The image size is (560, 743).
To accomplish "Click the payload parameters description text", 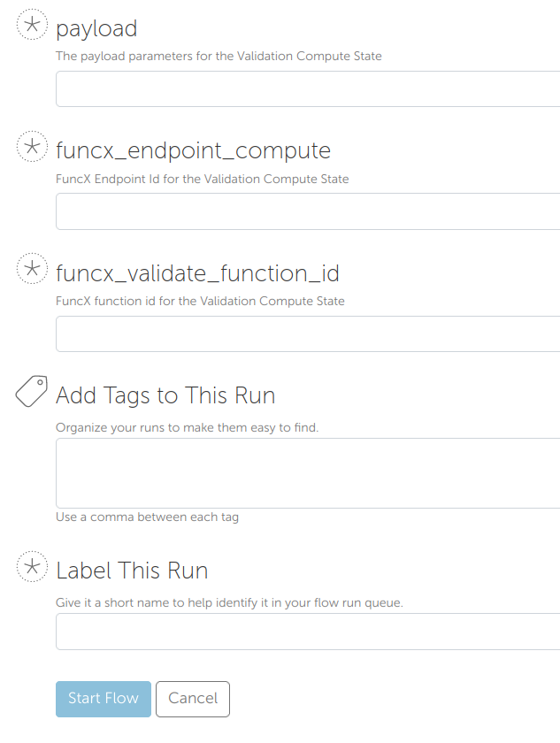I will (219, 56).
